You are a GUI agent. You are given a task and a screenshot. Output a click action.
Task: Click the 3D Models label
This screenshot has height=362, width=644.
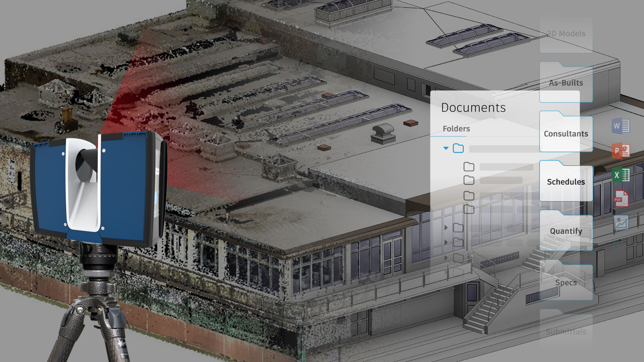point(565,34)
